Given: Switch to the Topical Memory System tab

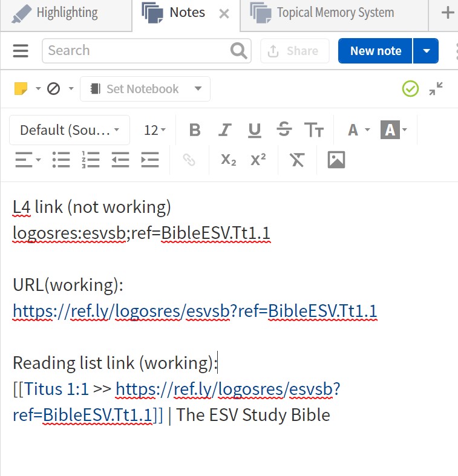Looking at the screenshot, I should click(x=334, y=13).
